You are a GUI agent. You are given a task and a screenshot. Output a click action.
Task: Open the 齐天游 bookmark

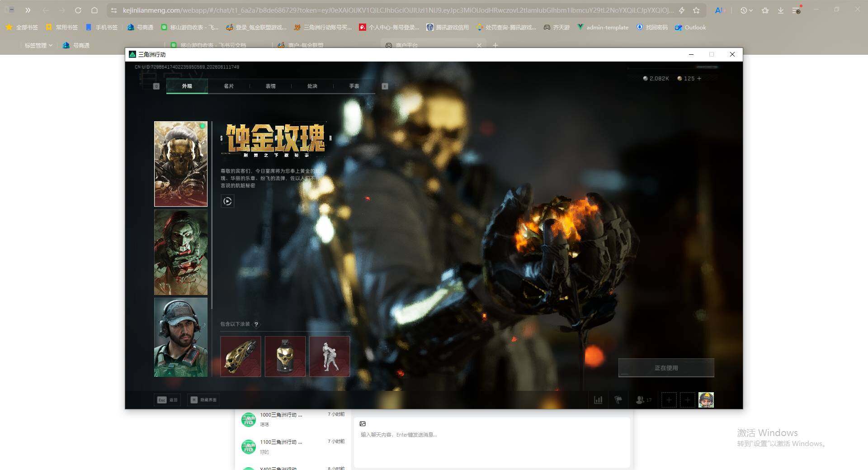(x=557, y=28)
